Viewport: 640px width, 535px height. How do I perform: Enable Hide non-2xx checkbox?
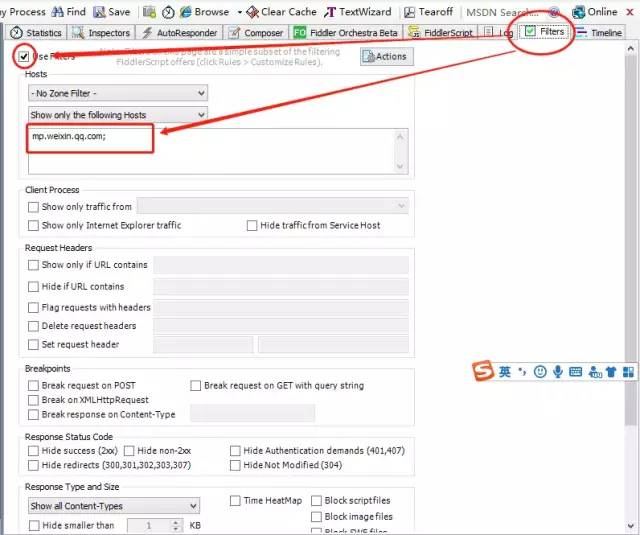pyautogui.click(x=129, y=451)
